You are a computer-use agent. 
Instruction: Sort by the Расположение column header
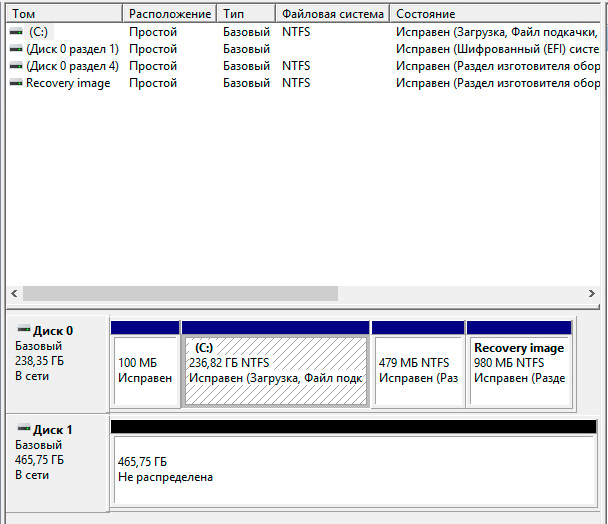coord(170,14)
